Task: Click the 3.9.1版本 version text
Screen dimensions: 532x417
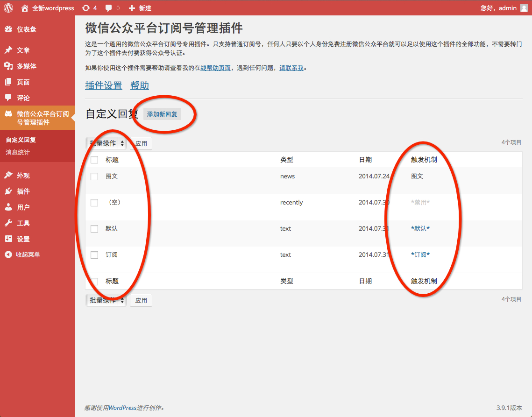Action: [x=509, y=408]
